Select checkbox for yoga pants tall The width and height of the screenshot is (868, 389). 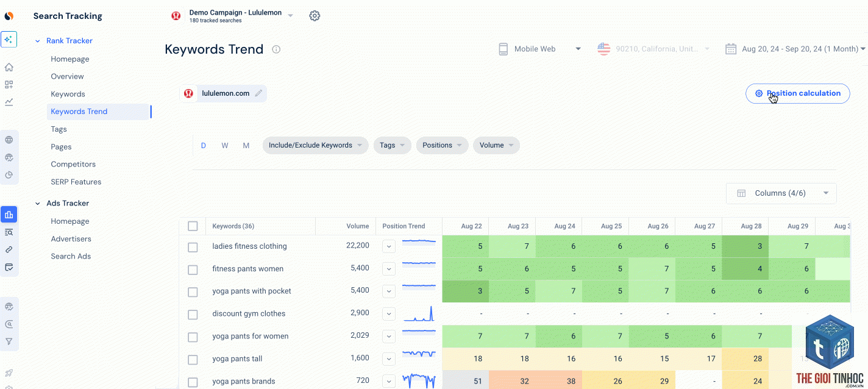[x=193, y=359]
